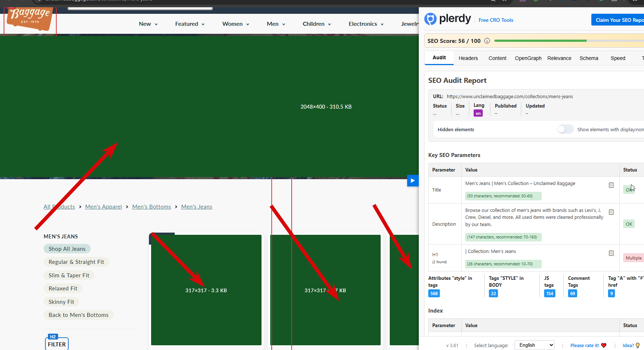Click the lightbulb Idea icon
The height and width of the screenshot is (350, 644).
tap(637, 345)
